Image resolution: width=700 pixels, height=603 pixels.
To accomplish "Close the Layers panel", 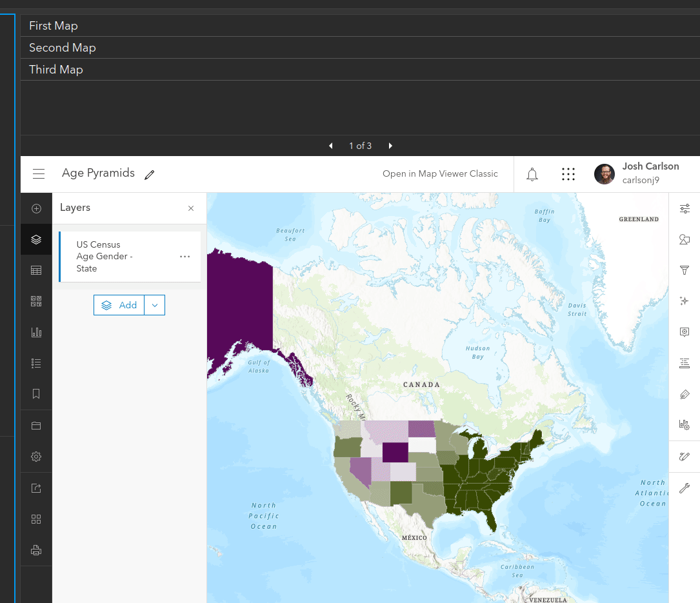I will point(191,208).
